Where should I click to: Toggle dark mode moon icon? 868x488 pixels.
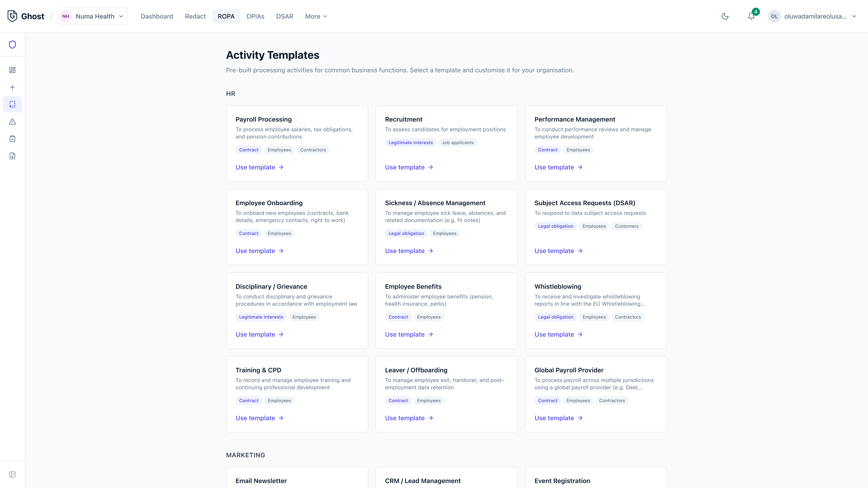[x=725, y=16]
